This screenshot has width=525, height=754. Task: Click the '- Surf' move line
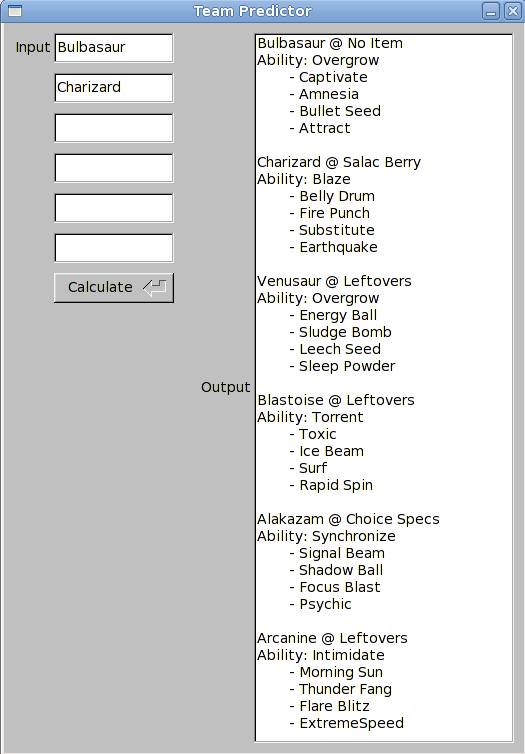[308, 468]
